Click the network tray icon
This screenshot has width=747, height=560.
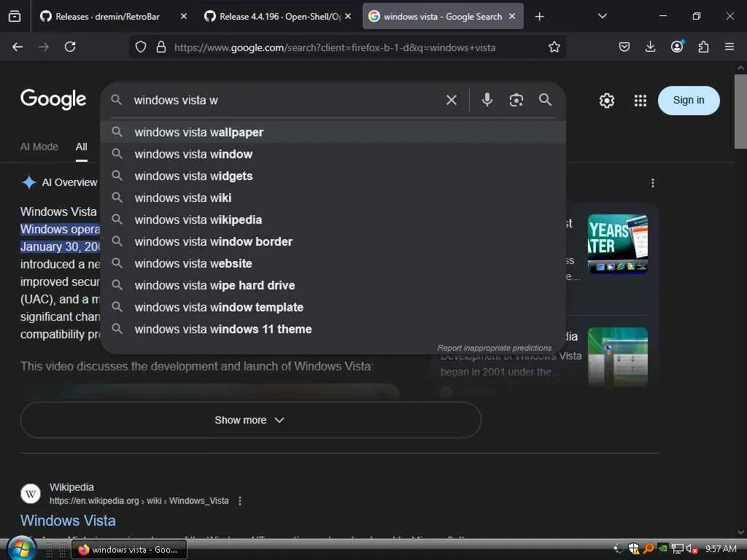(x=678, y=549)
